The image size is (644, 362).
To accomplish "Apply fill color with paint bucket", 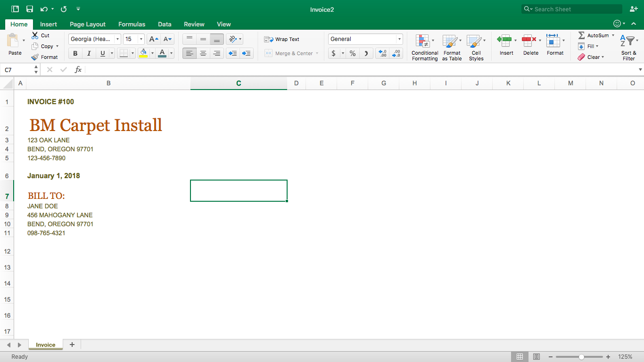I will click(143, 53).
